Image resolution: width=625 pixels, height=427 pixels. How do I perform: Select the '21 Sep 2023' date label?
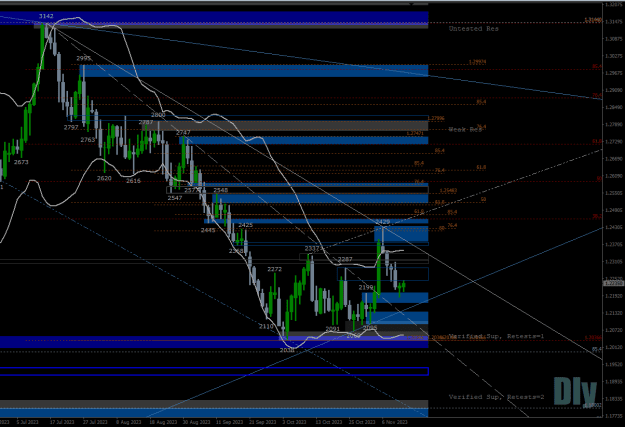[x=262, y=422]
